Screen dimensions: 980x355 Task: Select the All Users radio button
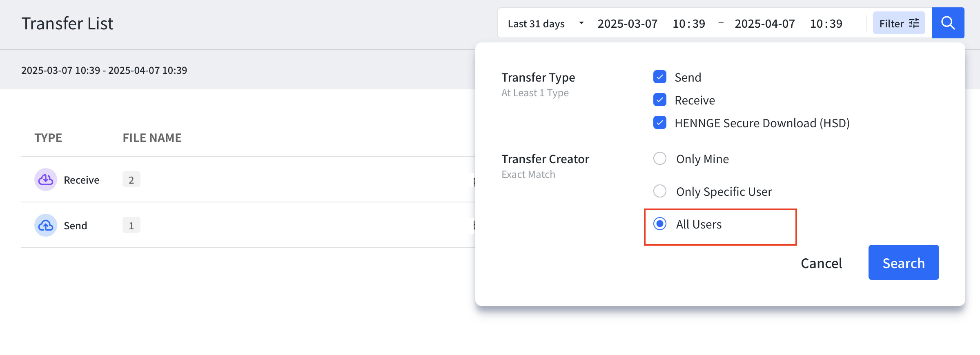coord(660,224)
